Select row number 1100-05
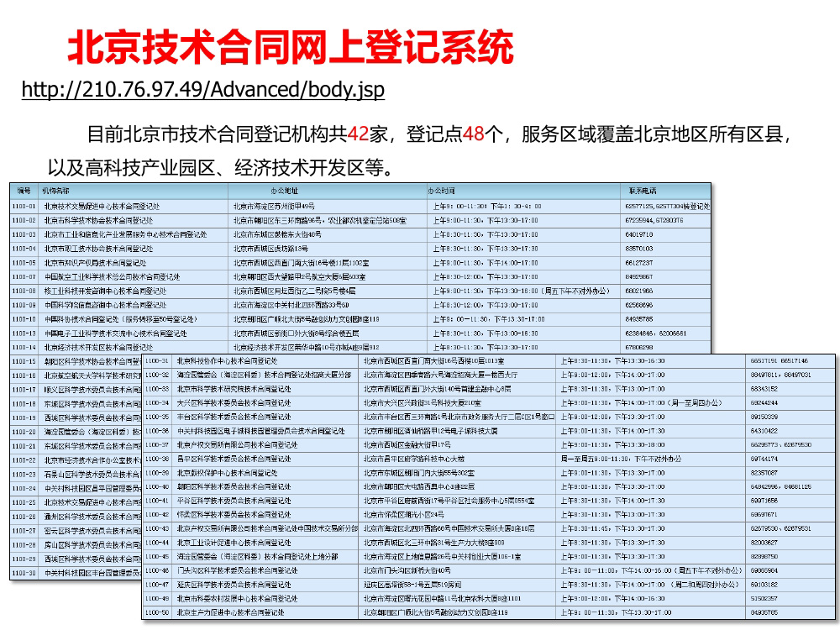 tap(24, 263)
